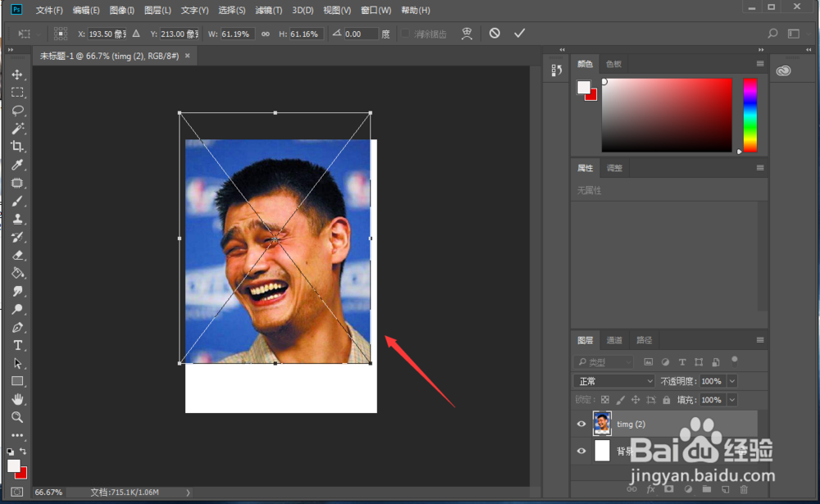Screen dimensions: 820x504
Task: Select the History Brush tool
Action: tap(17, 237)
